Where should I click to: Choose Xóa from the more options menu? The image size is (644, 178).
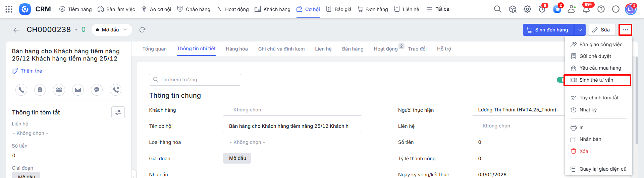click(584, 151)
